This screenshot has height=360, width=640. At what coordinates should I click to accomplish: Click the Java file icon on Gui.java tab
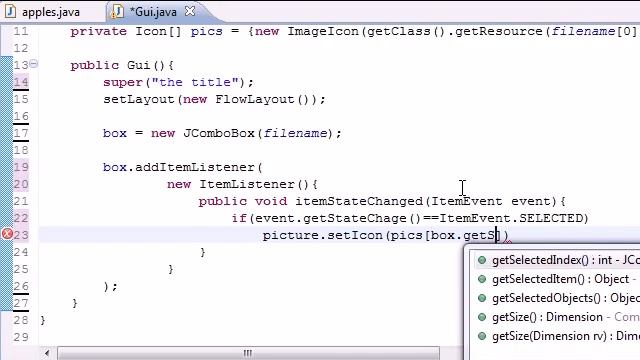tap(118, 11)
